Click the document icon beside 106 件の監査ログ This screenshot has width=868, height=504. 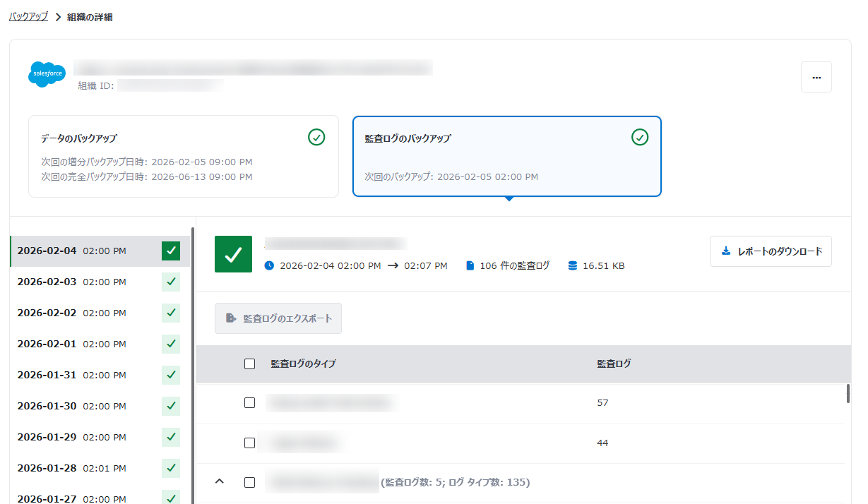[470, 266]
